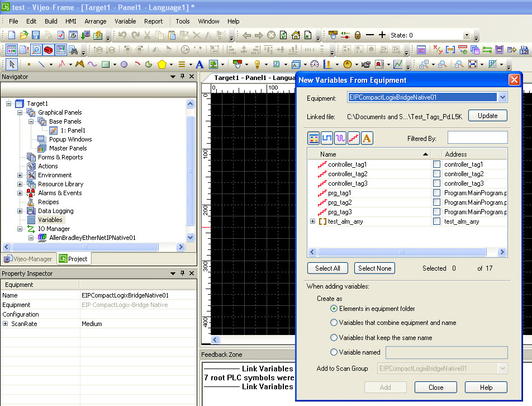Open the Build menu
This screenshot has width=532, height=406.
51,21
